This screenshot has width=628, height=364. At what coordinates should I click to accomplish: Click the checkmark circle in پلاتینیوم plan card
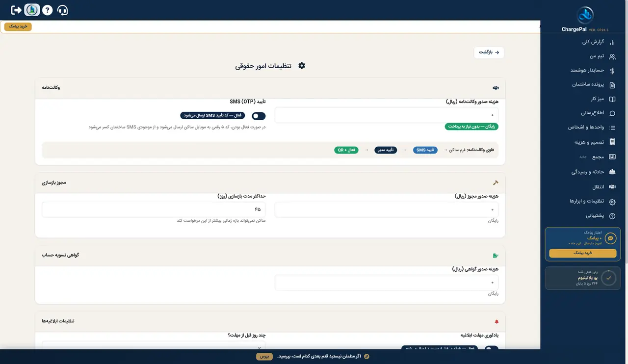tap(608, 278)
